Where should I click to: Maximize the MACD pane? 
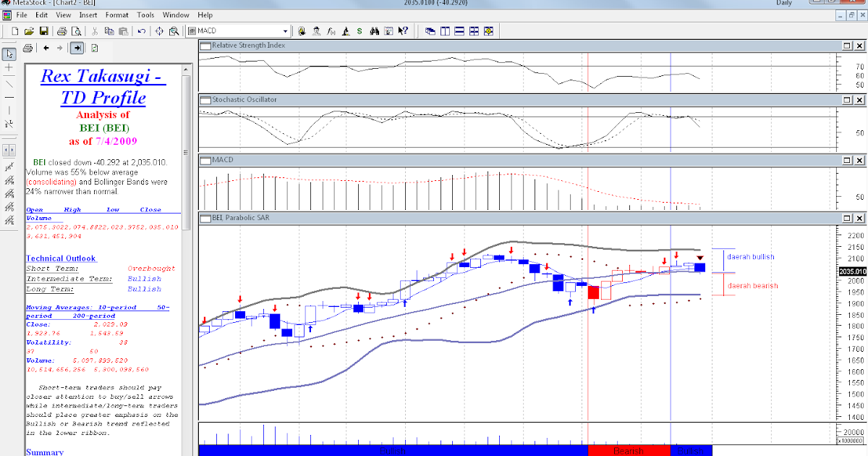click(847, 159)
